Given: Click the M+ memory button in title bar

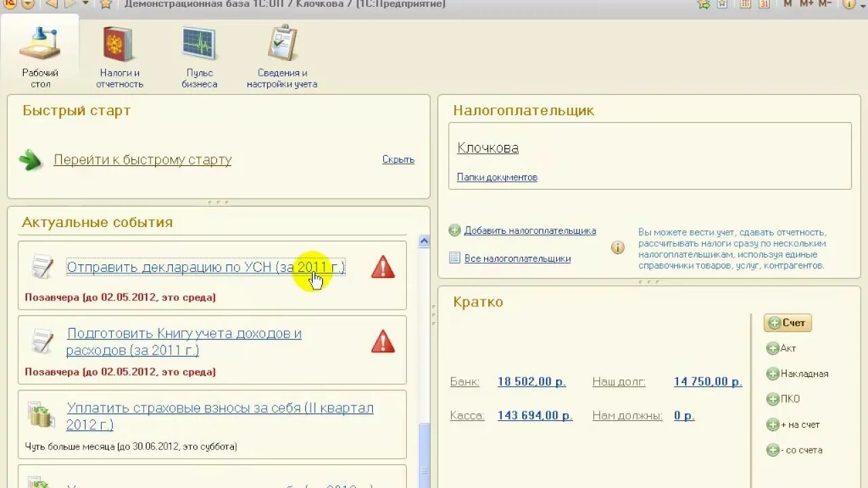Looking at the screenshot, I should pyautogui.click(x=806, y=4).
